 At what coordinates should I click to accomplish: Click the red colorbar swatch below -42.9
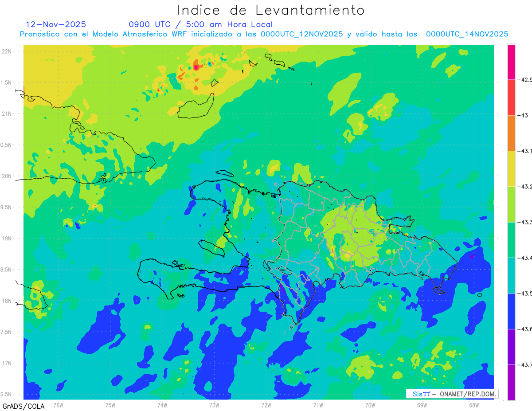(x=512, y=98)
